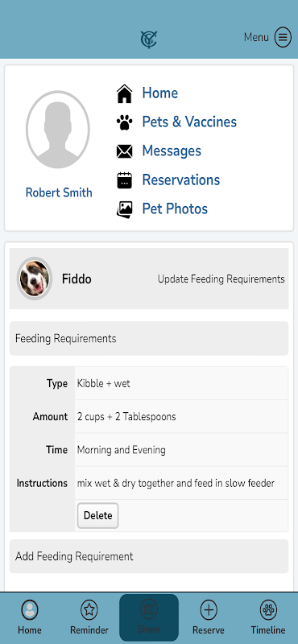Tap the Reminder star icon
Viewport: 298px width, 644px height.
pyautogui.click(x=89, y=610)
